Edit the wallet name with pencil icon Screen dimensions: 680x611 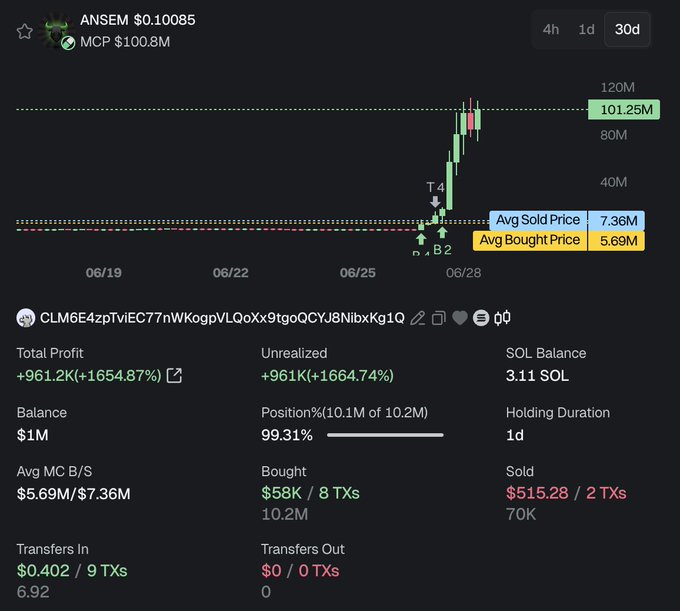(418, 318)
